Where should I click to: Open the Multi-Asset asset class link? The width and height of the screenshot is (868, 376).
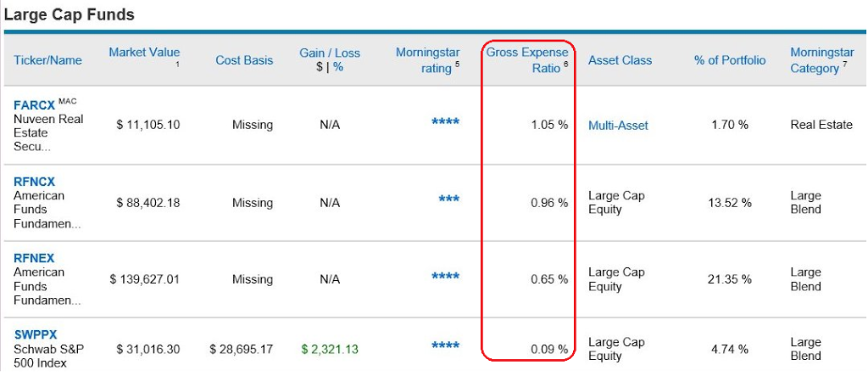tap(618, 126)
